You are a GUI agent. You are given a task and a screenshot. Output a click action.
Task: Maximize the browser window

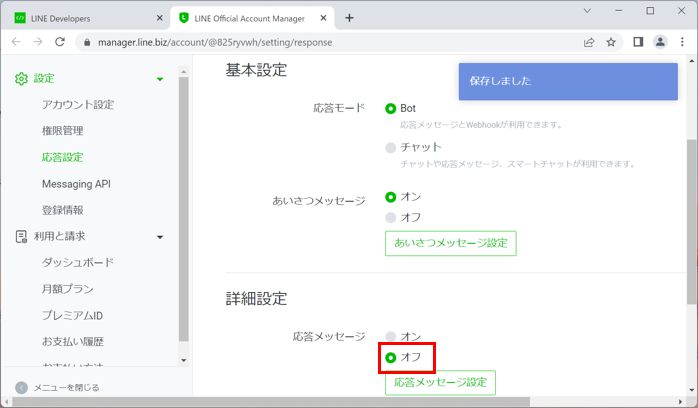[x=650, y=11]
